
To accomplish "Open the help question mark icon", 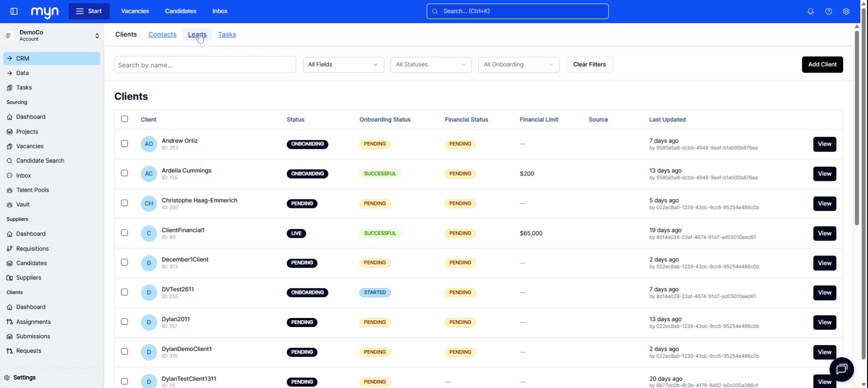I will point(828,11).
